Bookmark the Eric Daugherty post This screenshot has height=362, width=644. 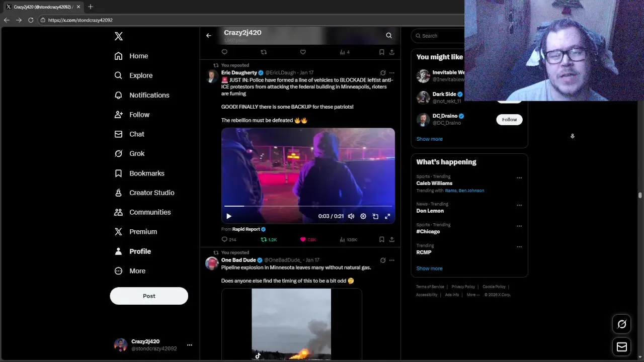click(x=382, y=240)
